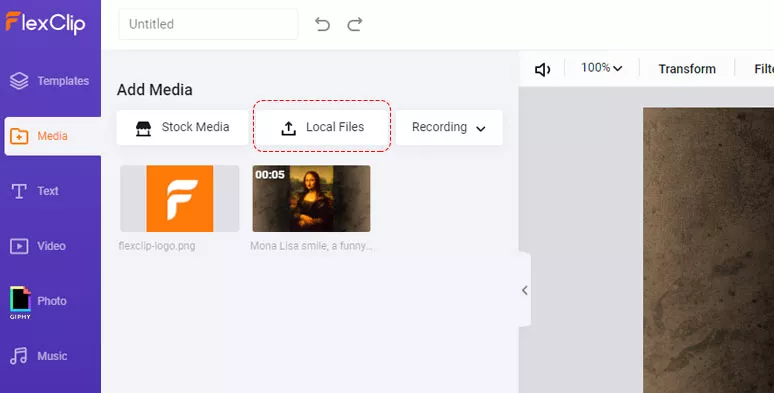Expand the Recording dropdown
The image size is (774, 393).
pyautogui.click(x=449, y=127)
